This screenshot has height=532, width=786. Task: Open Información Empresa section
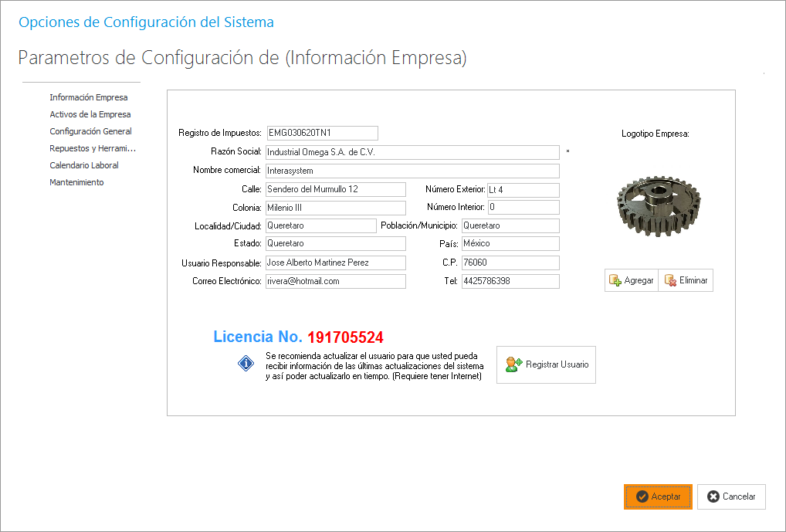coord(89,97)
